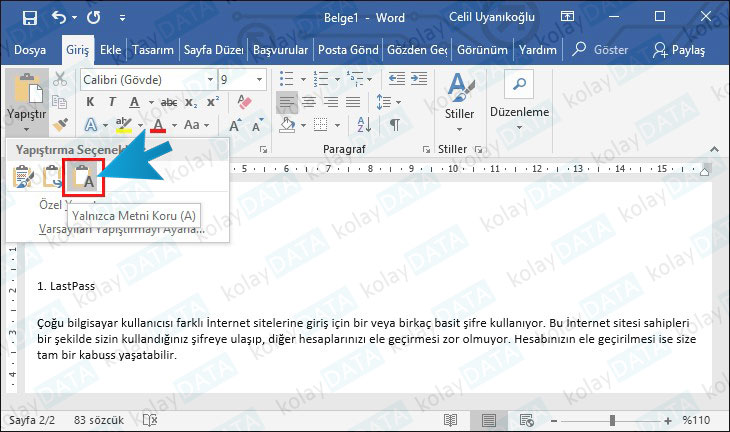Paste keeping the source formatting
730x432 pixels.
tap(23, 177)
